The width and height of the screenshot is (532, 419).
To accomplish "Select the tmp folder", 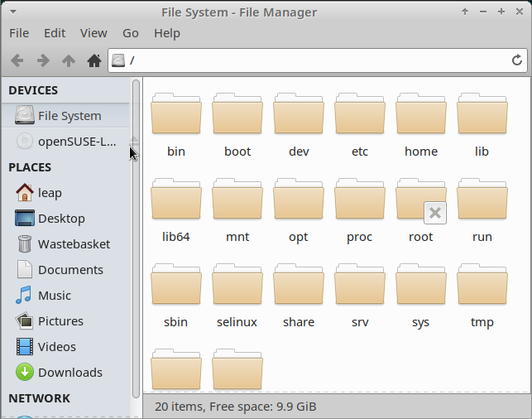I will (x=482, y=285).
